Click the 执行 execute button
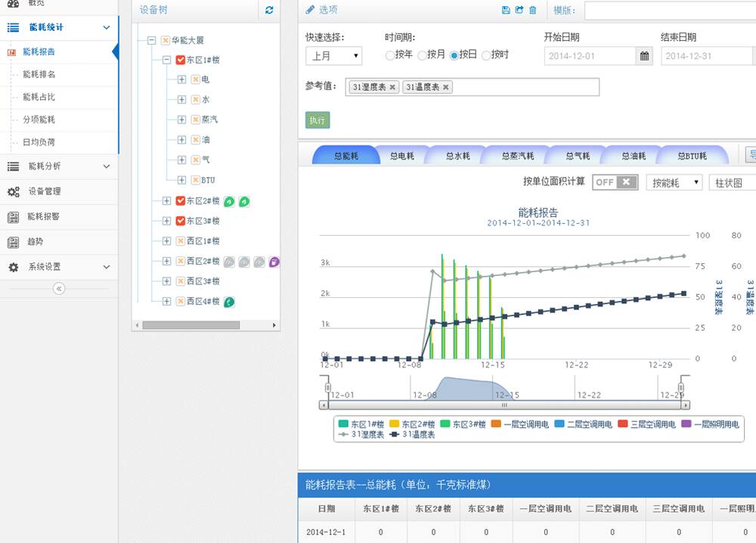The height and width of the screenshot is (543, 756). click(318, 120)
